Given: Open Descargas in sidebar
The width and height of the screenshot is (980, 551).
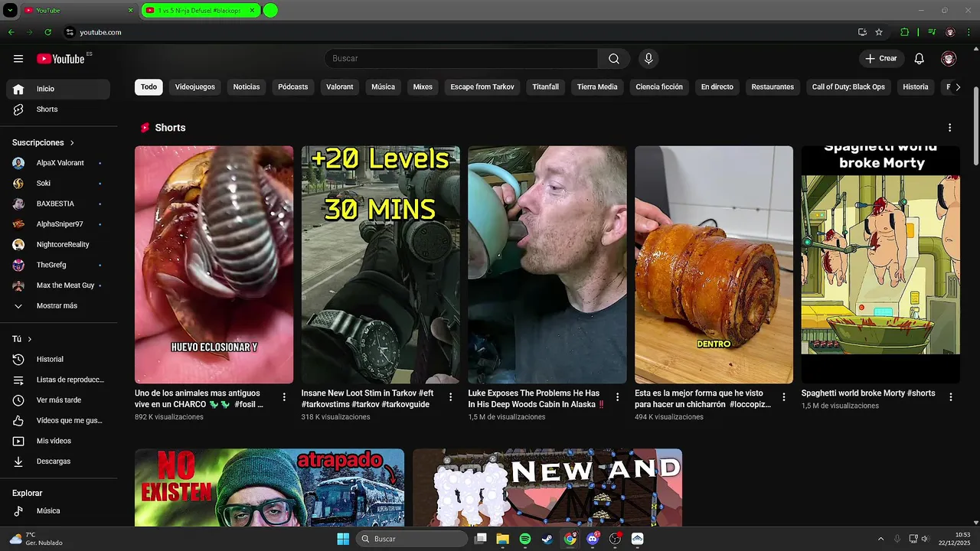Looking at the screenshot, I should point(58,461).
